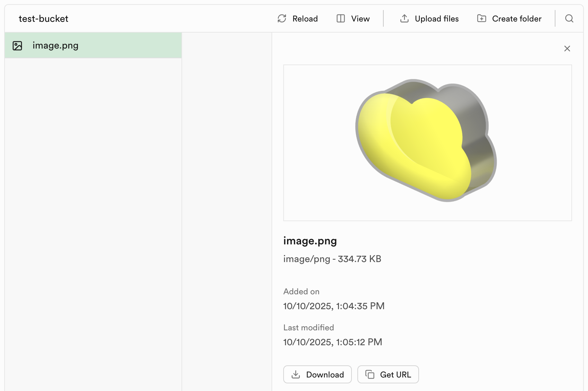Click the bold image.png heading in the preview
This screenshot has height=391, width=588.
pos(310,241)
